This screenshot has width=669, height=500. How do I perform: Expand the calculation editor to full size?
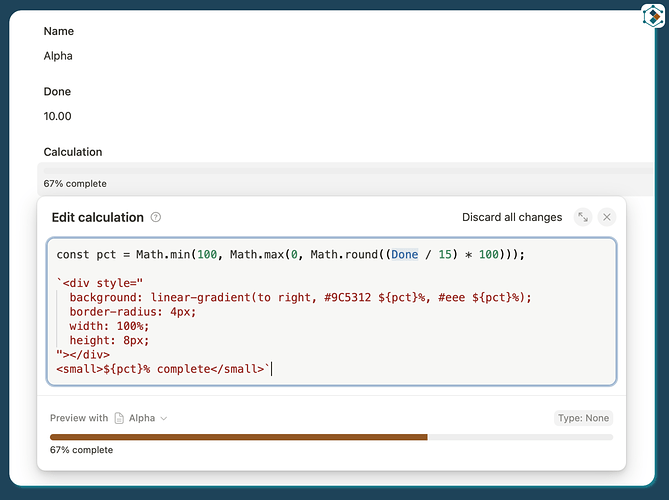tap(583, 217)
